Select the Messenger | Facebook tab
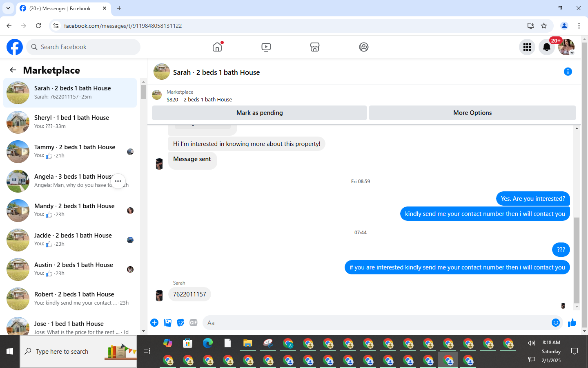 pos(63,8)
